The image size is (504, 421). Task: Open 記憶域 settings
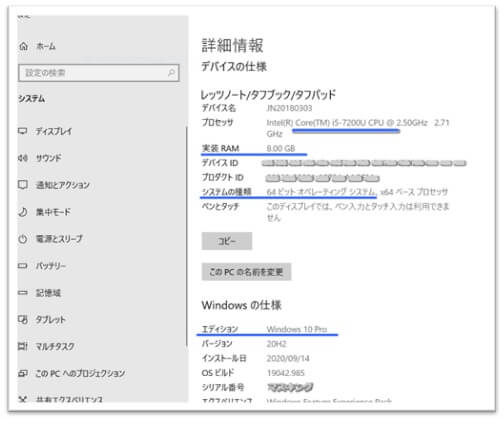coord(48,293)
